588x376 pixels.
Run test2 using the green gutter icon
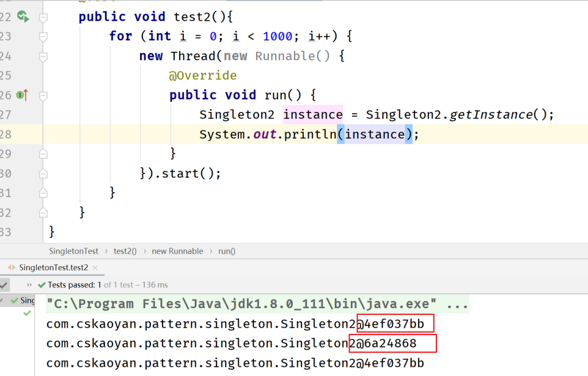(x=23, y=17)
